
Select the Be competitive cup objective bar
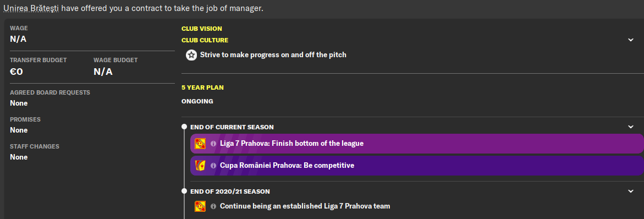point(417,166)
